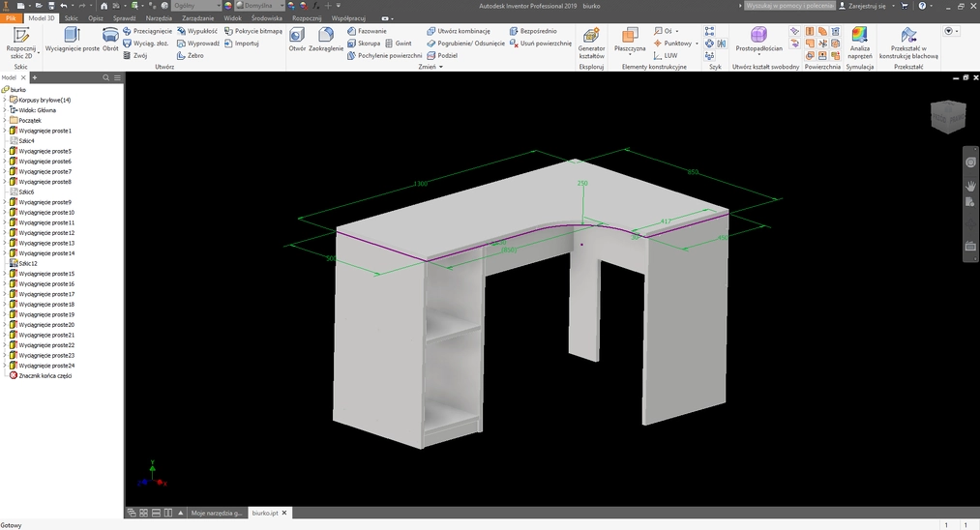Expand Korpusy bryłowe(14) tree node
980x530 pixels.
click(5, 100)
